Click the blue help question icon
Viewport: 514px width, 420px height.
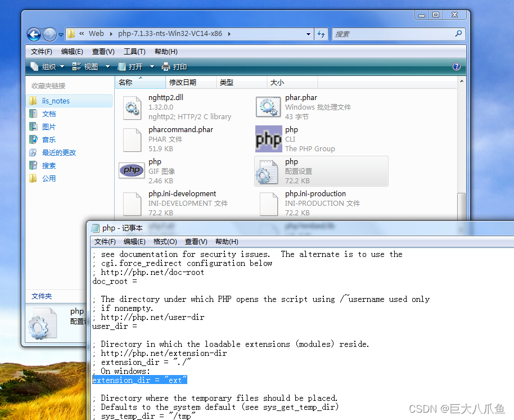(x=456, y=66)
